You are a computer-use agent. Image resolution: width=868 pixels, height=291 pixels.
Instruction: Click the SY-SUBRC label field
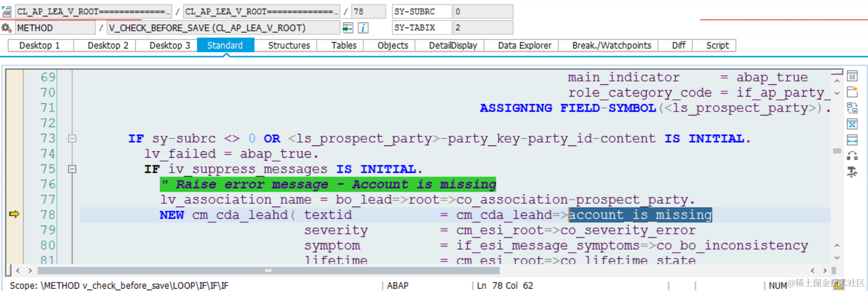(x=422, y=11)
